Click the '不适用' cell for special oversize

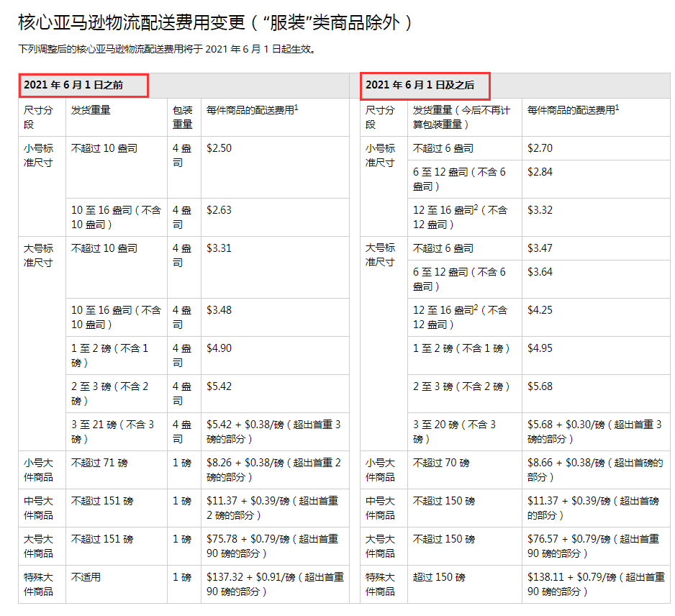[86, 578]
